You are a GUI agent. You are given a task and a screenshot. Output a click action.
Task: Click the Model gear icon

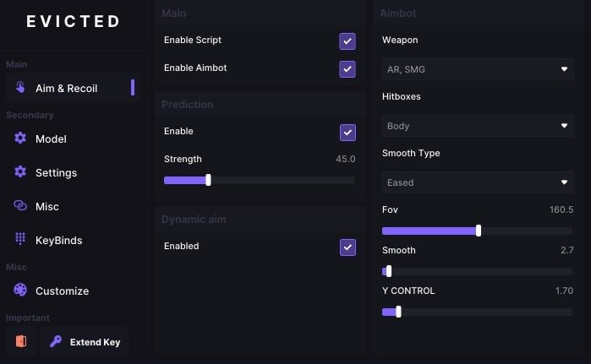[x=20, y=138]
